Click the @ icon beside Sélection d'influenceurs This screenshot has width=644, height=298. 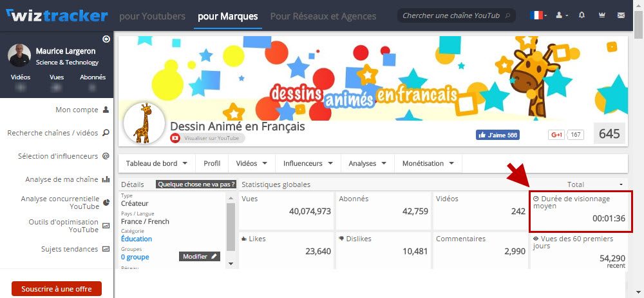tap(106, 156)
